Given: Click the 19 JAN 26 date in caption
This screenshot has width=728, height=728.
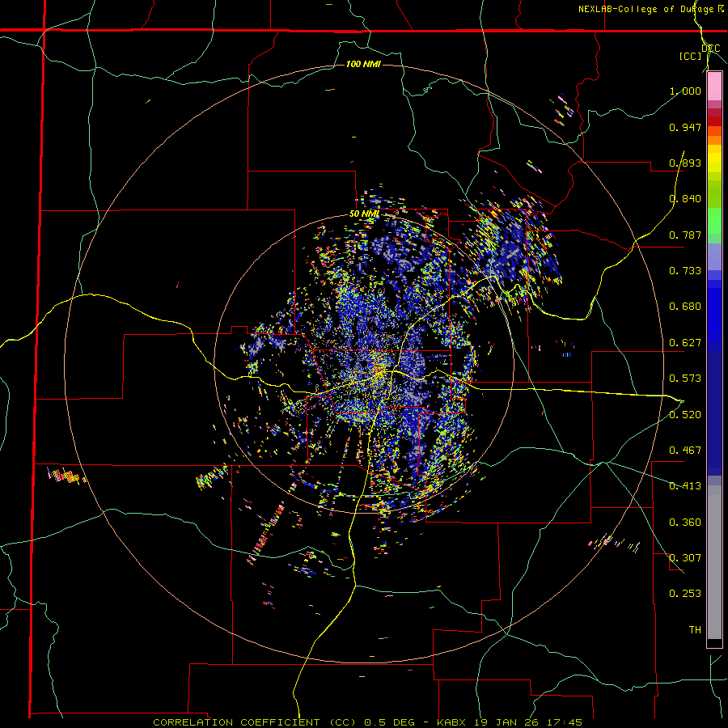Looking at the screenshot, I should pyautogui.click(x=506, y=722).
